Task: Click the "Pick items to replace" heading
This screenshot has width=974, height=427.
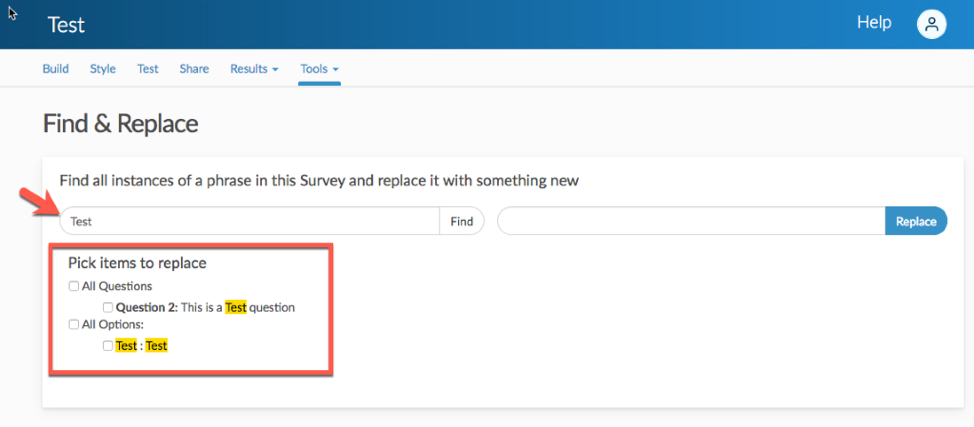Action: click(x=137, y=263)
